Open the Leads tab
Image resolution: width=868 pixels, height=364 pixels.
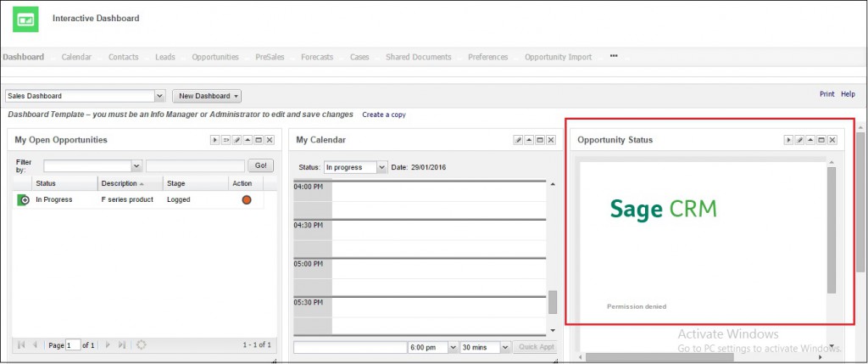[x=165, y=57]
